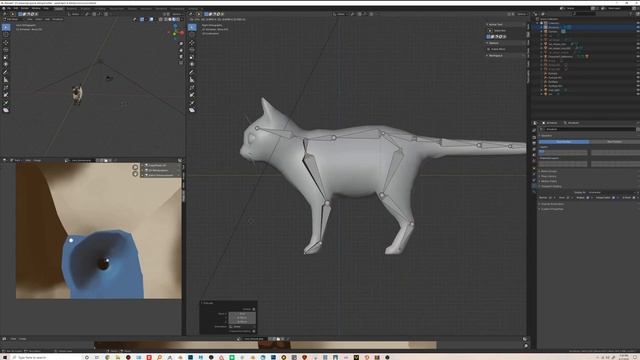Image resolution: width=640 pixels, height=360 pixels.
Task: Switch to the Sculpting workspace tab
Action: 85,8
